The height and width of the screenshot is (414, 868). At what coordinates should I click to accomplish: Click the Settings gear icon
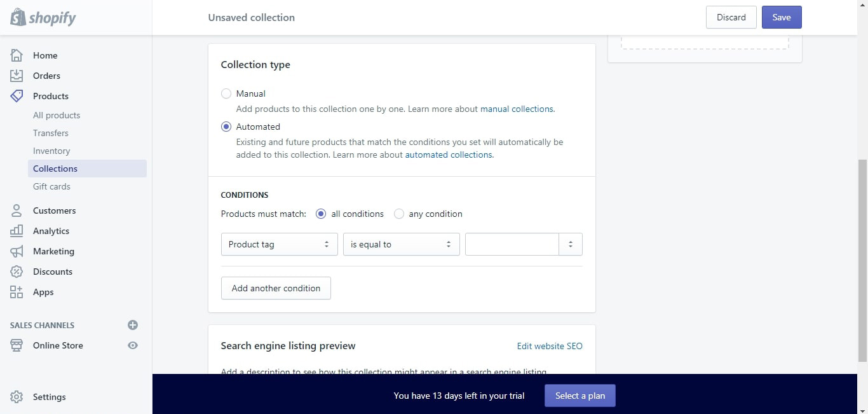(17, 397)
